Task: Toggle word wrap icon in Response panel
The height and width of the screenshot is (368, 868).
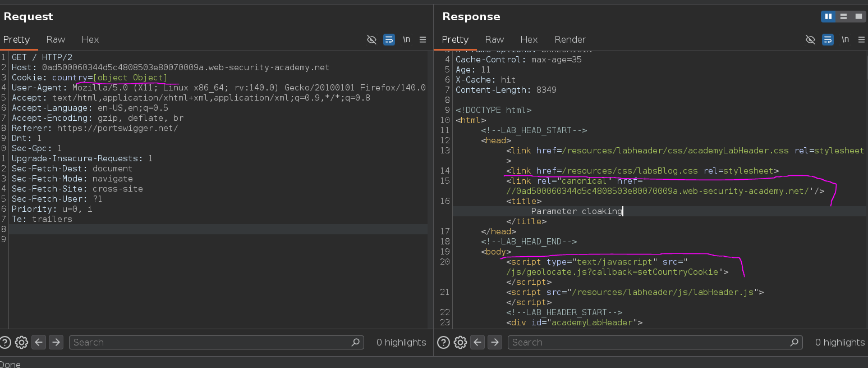Action: pos(828,39)
